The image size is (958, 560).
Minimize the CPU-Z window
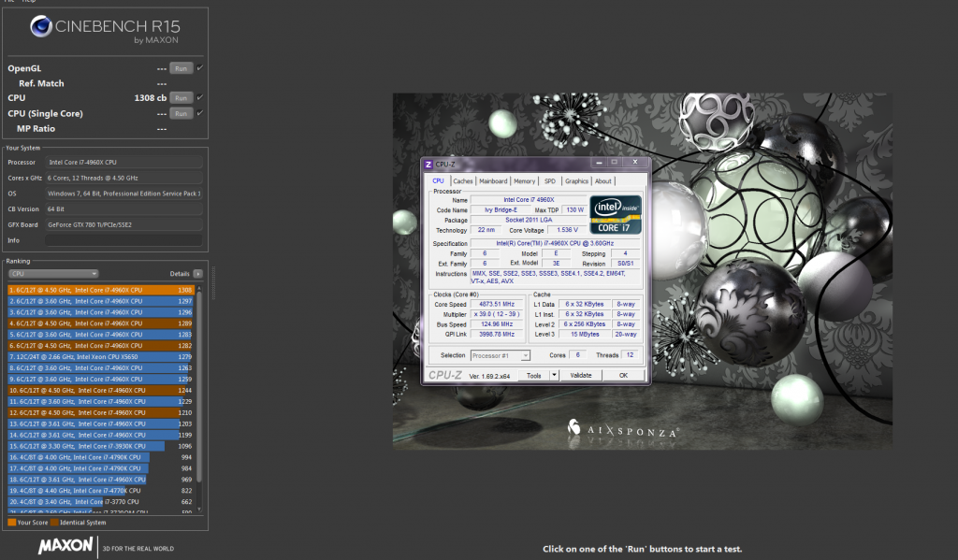(x=599, y=163)
